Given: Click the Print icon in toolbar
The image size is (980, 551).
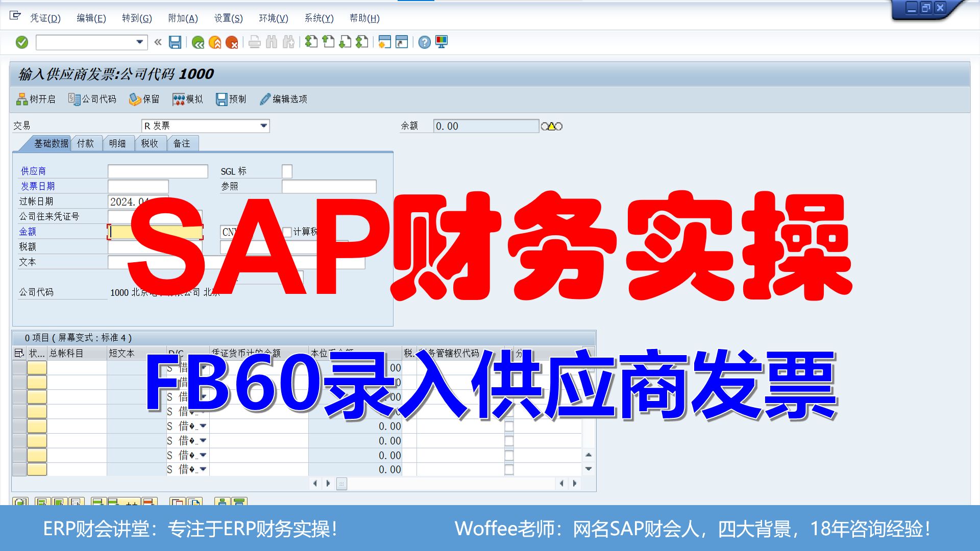Looking at the screenshot, I should 255,42.
